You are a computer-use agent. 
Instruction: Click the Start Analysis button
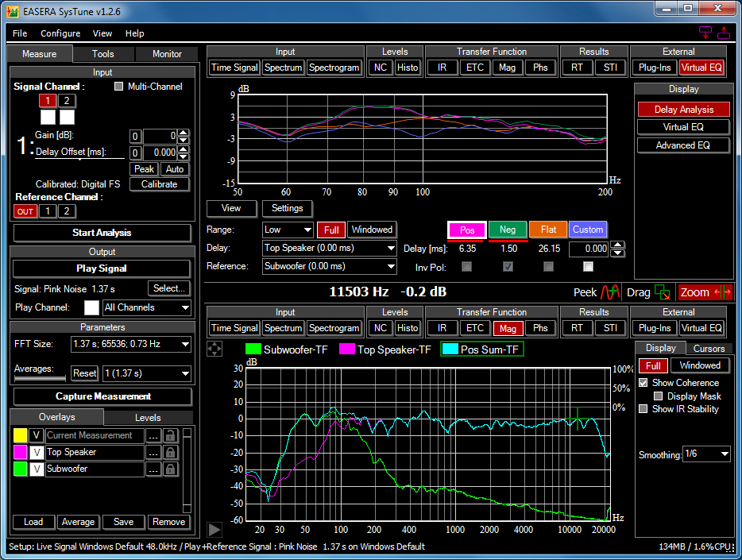coord(102,233)
